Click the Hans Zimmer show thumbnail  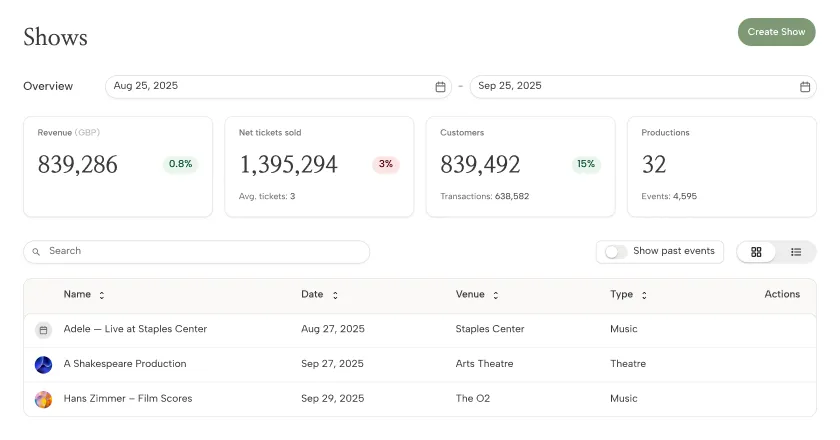(43, 399)
